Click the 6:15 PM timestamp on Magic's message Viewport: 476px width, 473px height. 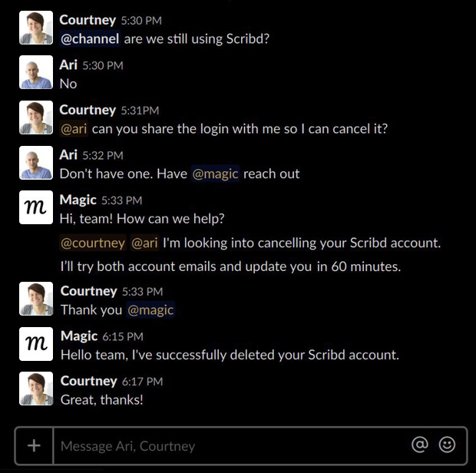[123, 336]
